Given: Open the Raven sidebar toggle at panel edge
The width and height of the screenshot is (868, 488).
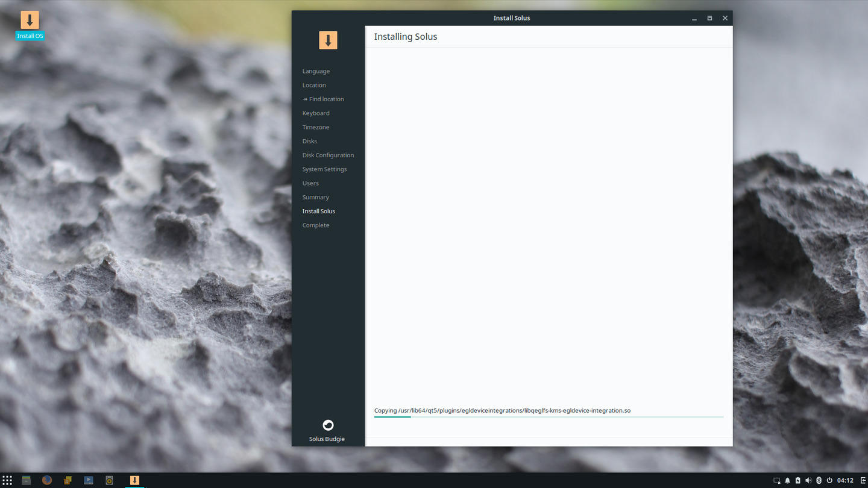Looking at the screenshot, I should coord(863,480).
